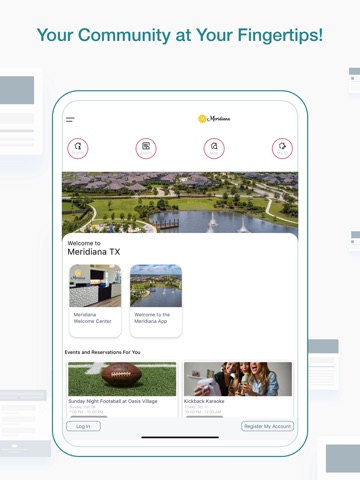Open the Kickback Karaoke event

(x=238, y=389)
